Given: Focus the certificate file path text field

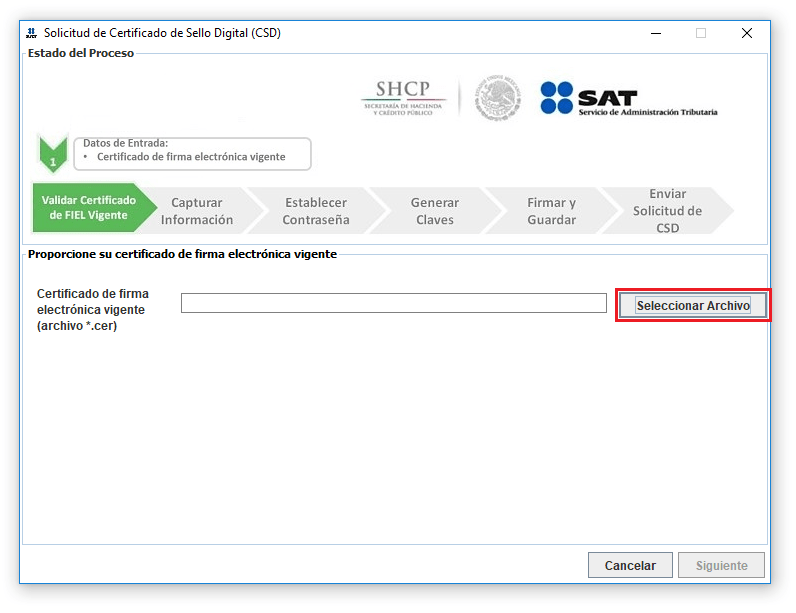Looking at the screenshot, I should [393, 303].
